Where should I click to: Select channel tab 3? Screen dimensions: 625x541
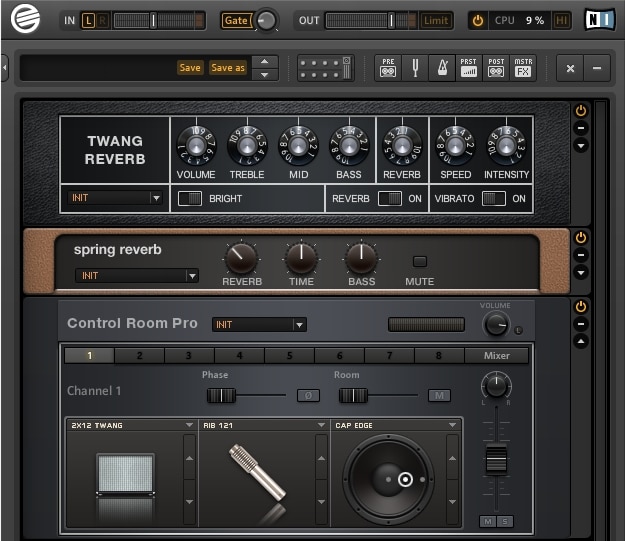(189, 356)
